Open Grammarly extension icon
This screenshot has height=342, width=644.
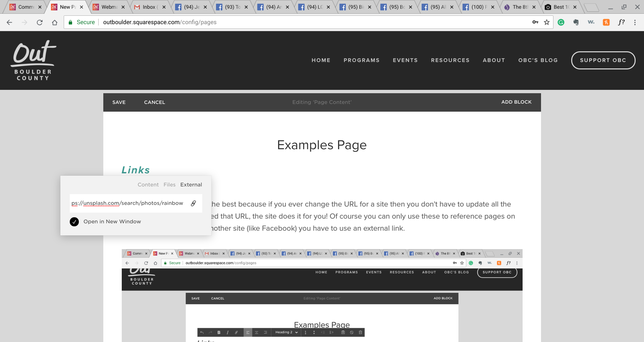tap(561, 22)
